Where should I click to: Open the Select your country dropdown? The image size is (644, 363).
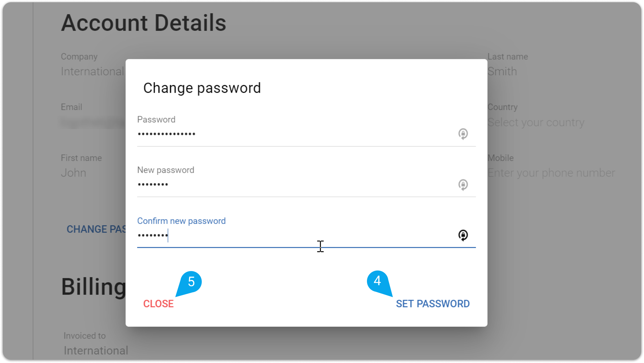click(x=536, y=122)
